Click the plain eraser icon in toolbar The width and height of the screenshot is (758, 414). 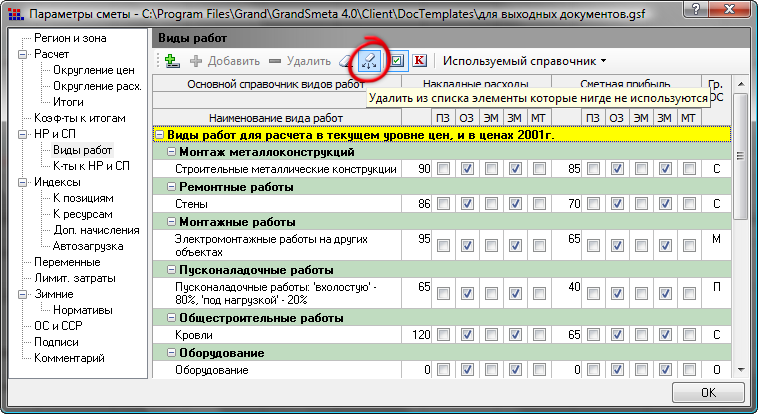coord(346,61)
